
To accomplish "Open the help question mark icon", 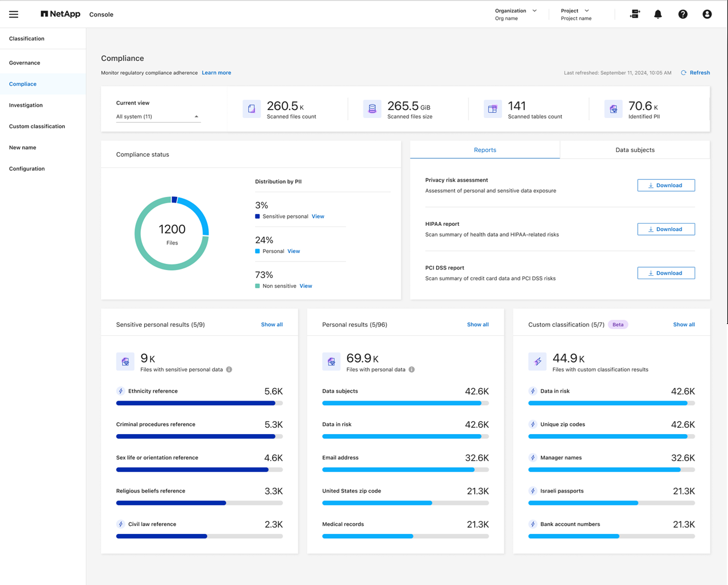I will click(x=683, y=14).
